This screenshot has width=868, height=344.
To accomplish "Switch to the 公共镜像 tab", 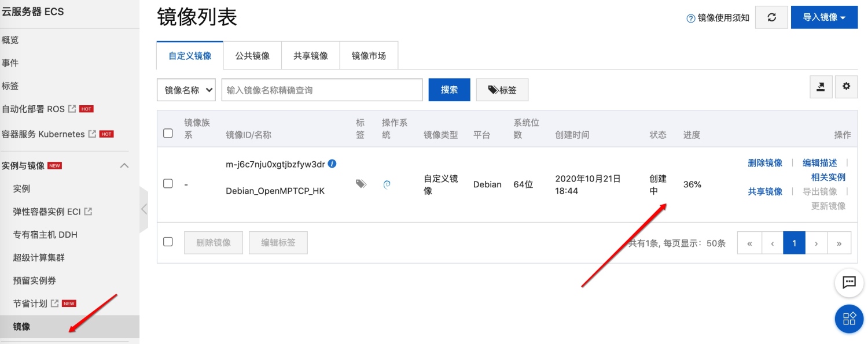I will [252, 56].
